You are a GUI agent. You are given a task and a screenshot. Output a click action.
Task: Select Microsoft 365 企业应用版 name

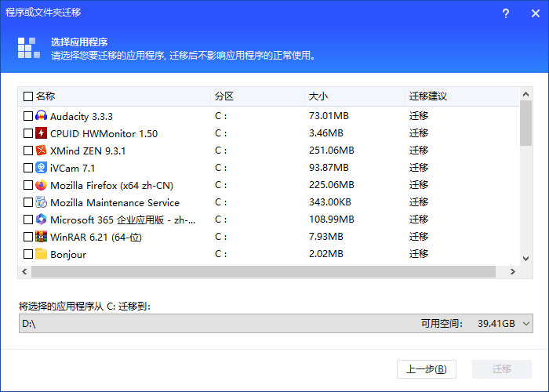pyautogui.click(x=123, y=220)
